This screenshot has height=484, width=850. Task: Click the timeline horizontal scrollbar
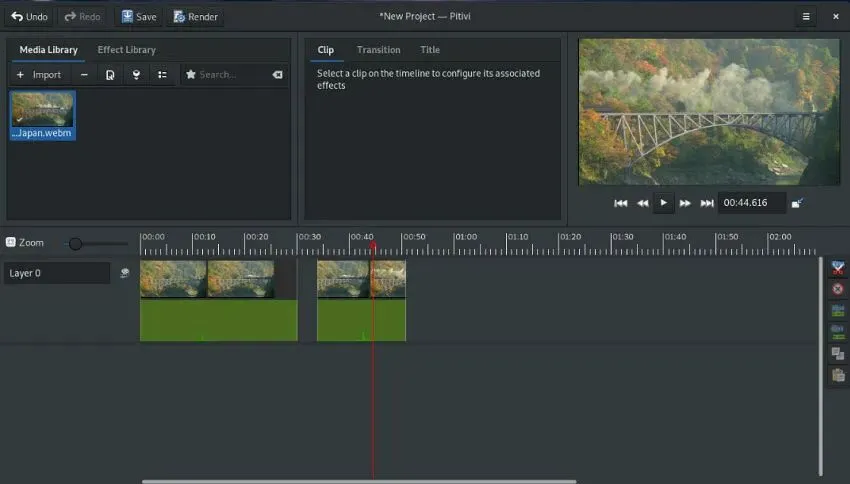point(359,481)
